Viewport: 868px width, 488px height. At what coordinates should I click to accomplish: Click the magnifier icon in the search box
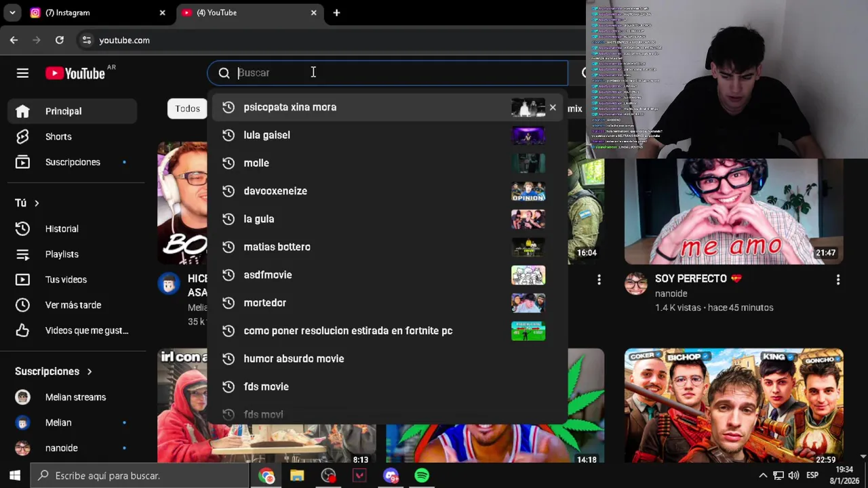224,73
